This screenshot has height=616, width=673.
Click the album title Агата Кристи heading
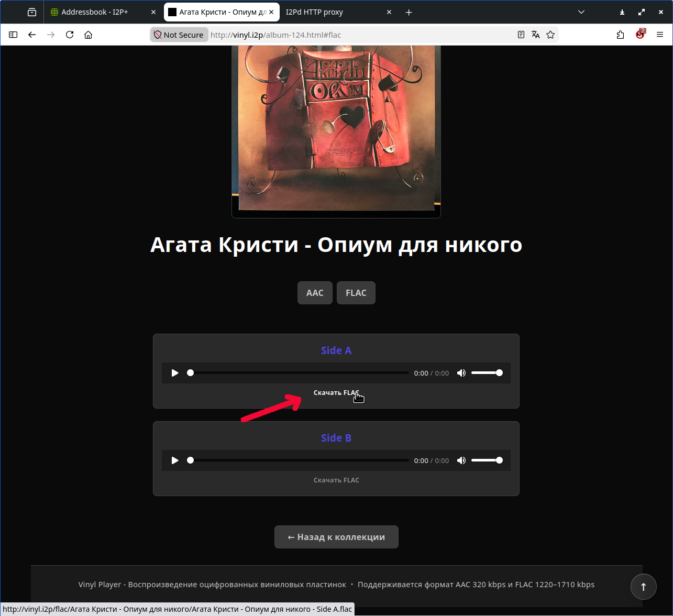[x=336, y=245]
